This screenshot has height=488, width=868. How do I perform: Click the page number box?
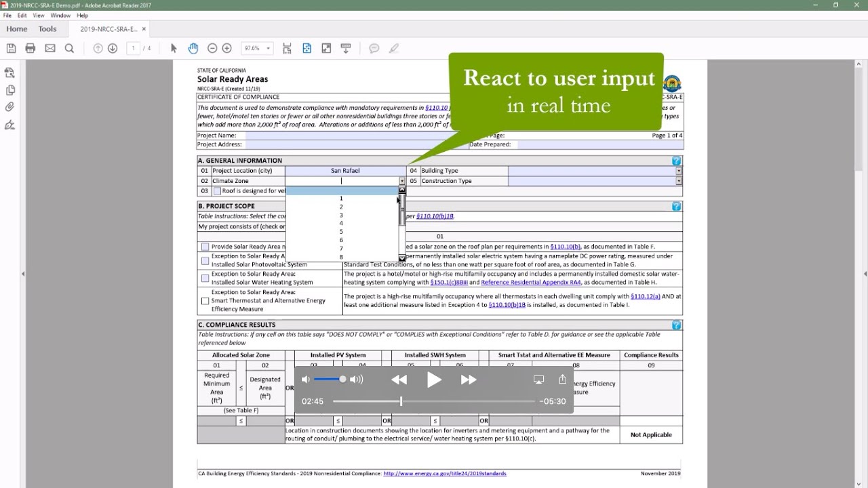coord(134,48)
